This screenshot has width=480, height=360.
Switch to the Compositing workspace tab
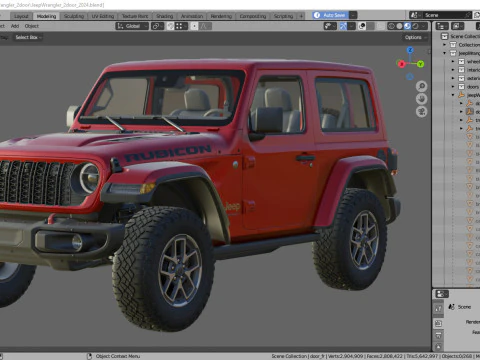(253, 16)
